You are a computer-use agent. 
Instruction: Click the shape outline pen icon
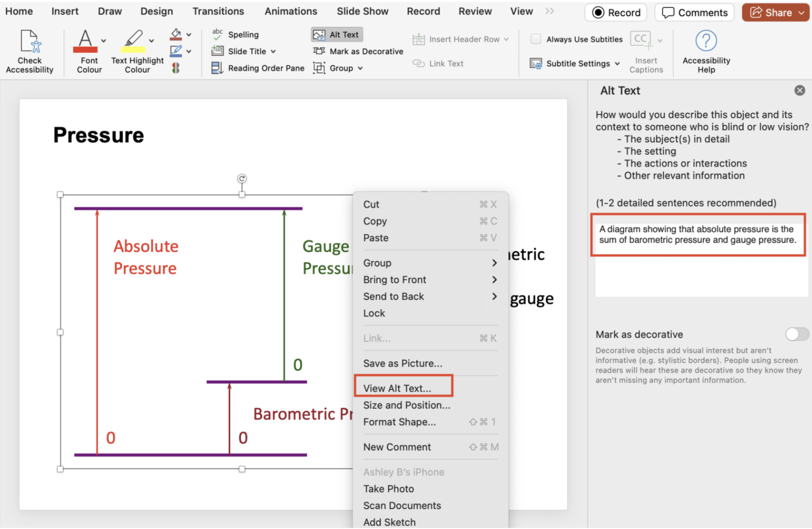pos(176,51)
